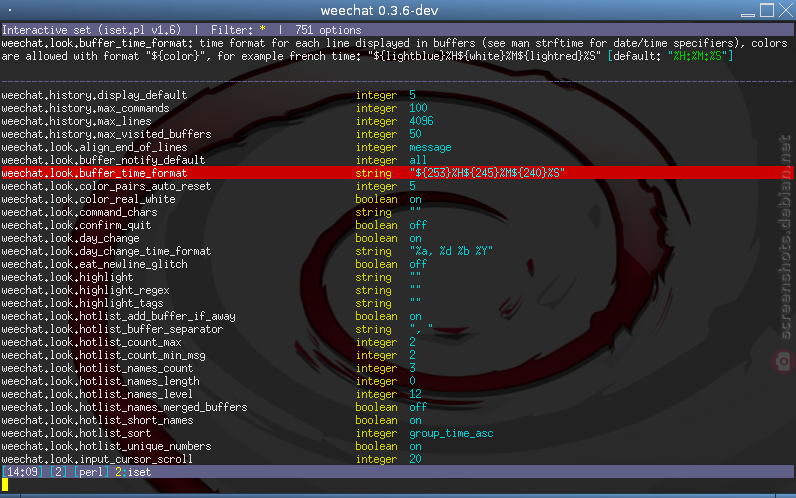Select weechat.look.hotlist_add_buffer_if_away option

point(398,317)
